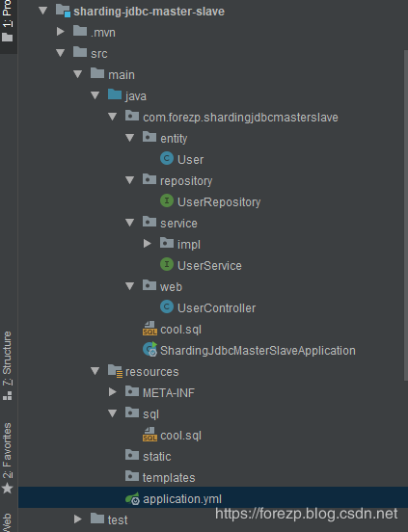Expand the test folder arrow
This screenshot has height=532, width=408.
78,519
